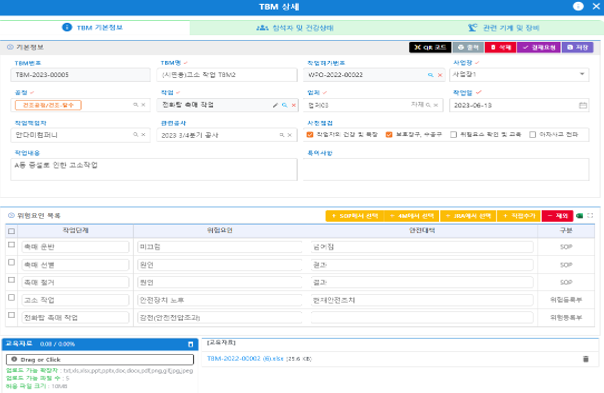Select all rows via header checkbox
The width and height of the screenshot is (604, 393).
coord(12,231)
